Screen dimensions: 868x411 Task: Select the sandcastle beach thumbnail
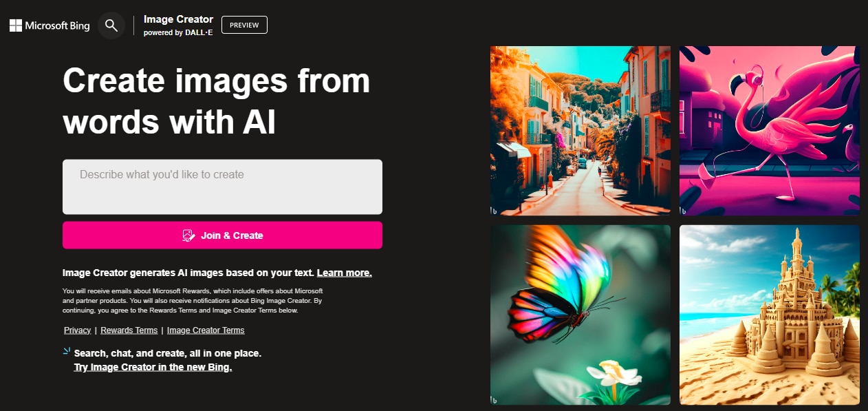pyautogui.click(x=770, y=315)
